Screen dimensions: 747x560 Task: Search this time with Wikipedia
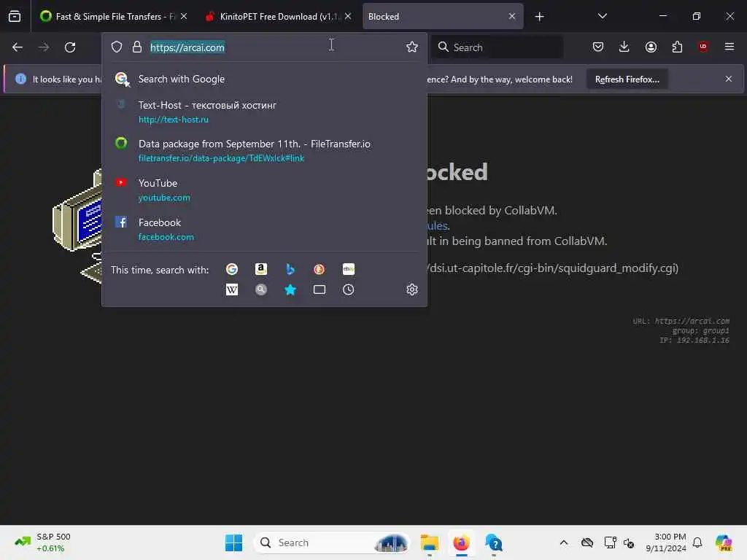pyautogui.click(x=232, y=289)
